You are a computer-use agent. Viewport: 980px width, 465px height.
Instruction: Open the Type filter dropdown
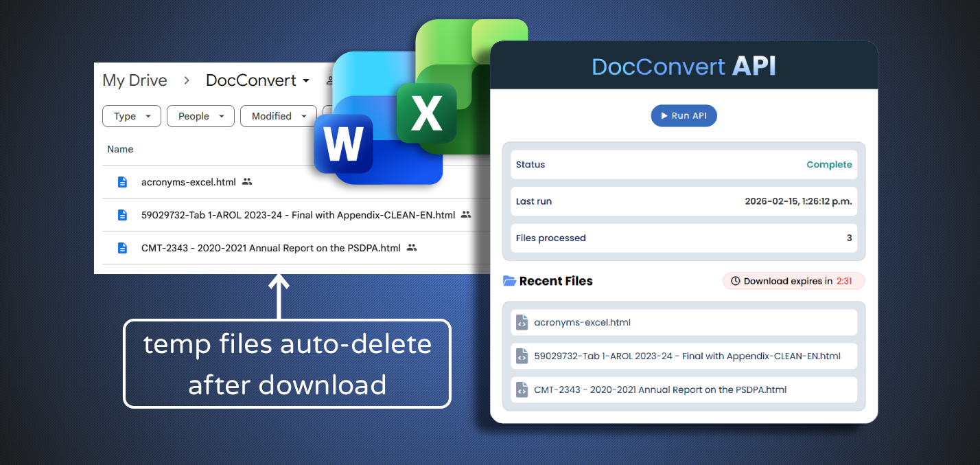(x=132, y=116)
